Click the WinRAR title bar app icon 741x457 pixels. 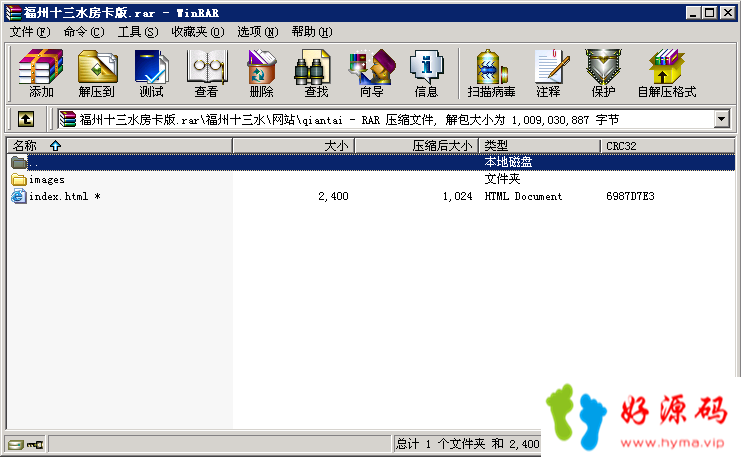click(13, 13)
